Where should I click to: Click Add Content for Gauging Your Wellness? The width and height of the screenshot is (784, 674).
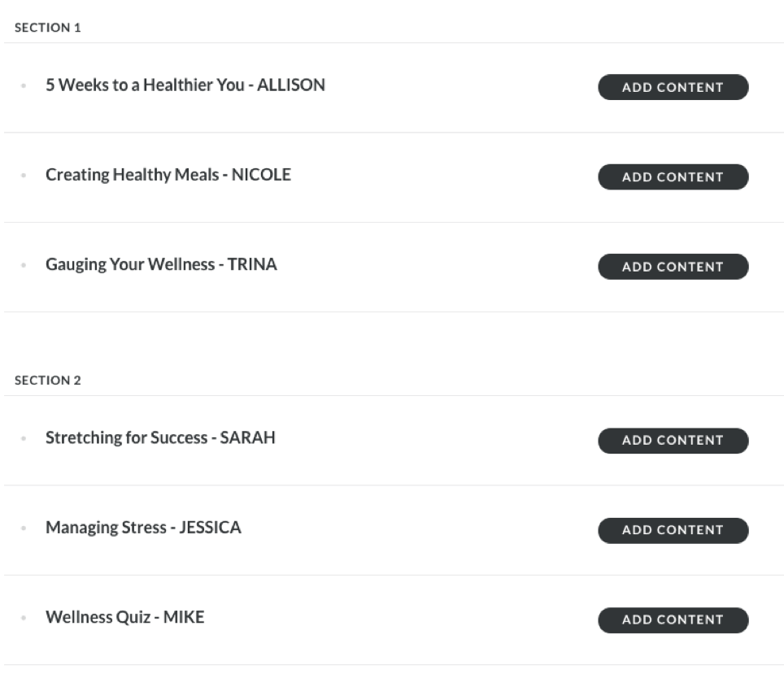coord(673,267)
